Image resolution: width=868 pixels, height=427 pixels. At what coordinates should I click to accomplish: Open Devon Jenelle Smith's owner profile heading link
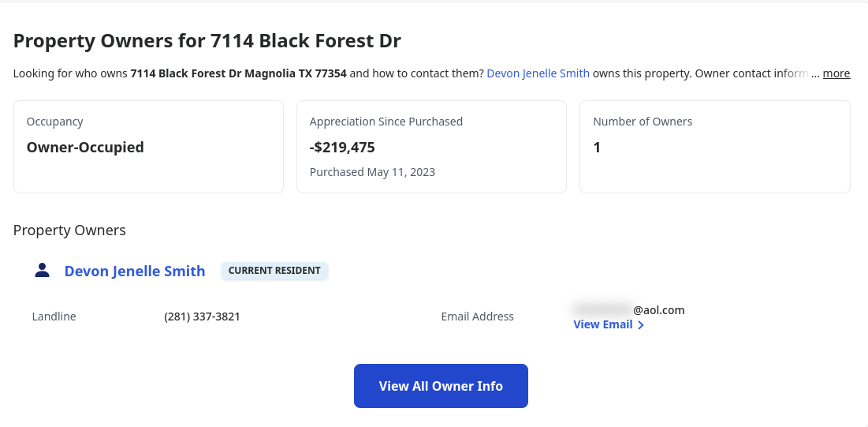click(135, 271)
